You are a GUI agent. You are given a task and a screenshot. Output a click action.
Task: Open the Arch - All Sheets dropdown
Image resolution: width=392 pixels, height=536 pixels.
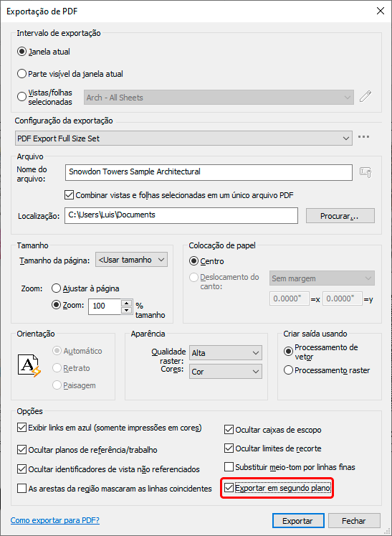point(219,98)
